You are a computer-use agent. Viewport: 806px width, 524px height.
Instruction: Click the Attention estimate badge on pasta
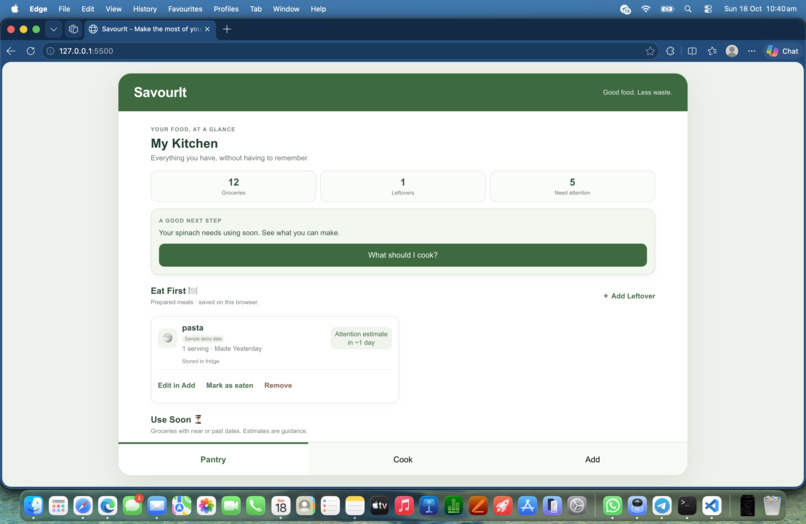click(x=361, y=338)
